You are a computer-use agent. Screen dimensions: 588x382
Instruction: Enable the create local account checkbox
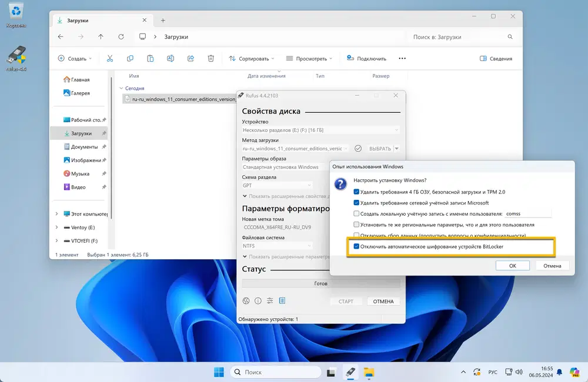coord(356,214)
